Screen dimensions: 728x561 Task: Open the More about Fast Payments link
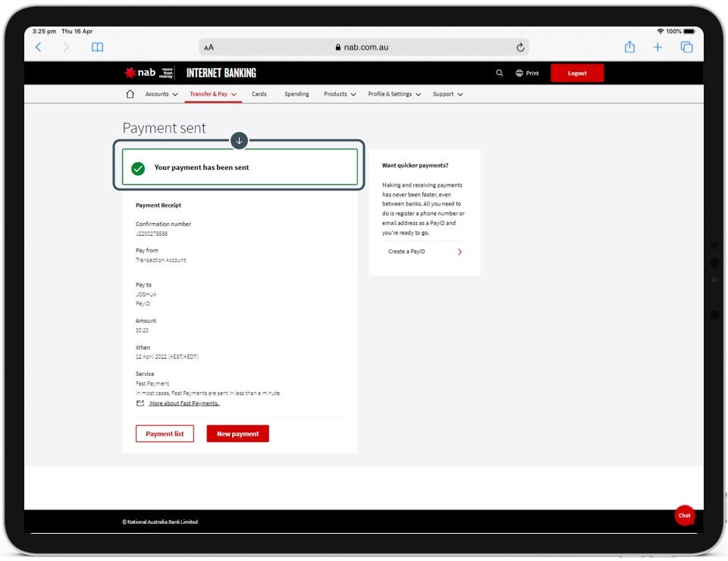coord(184,403)
